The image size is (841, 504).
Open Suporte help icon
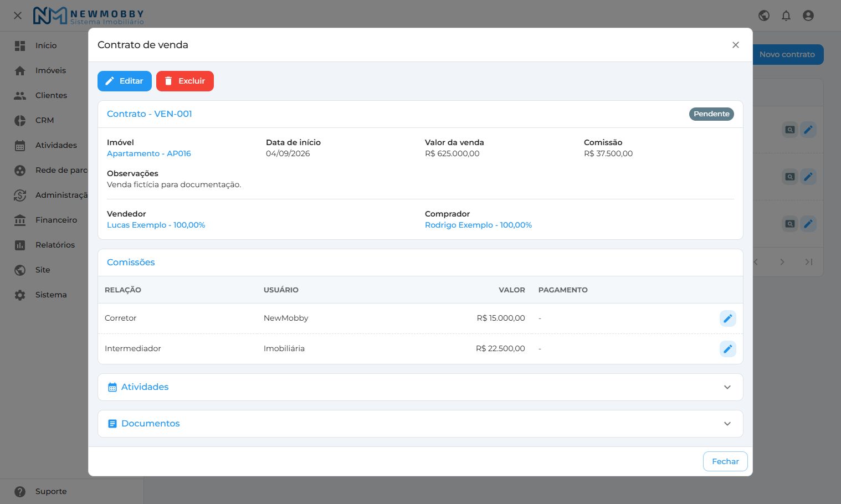tap(20, 491)
